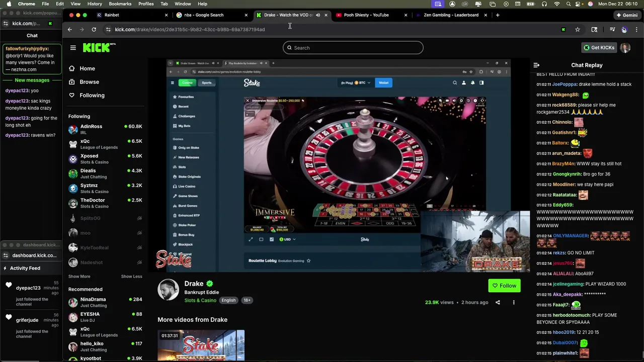Open the macOS Wi-Fi status icon

[557, 4]
